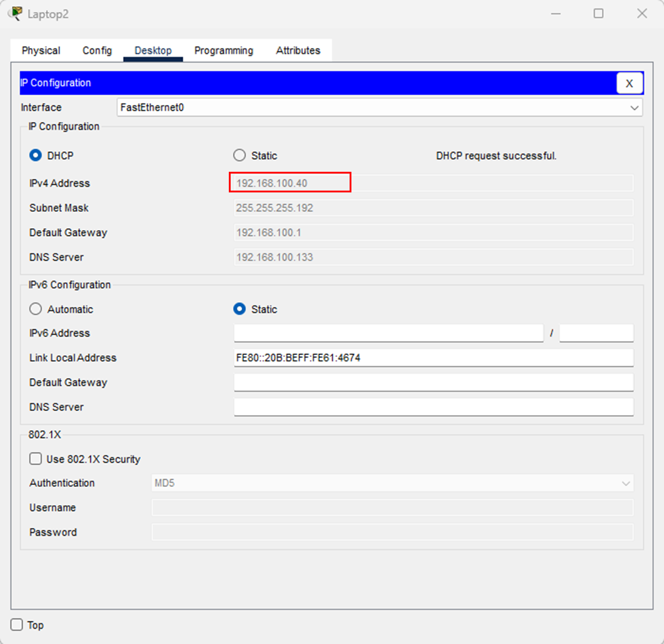Click the IPv6 Address input field

pos(388,333)
